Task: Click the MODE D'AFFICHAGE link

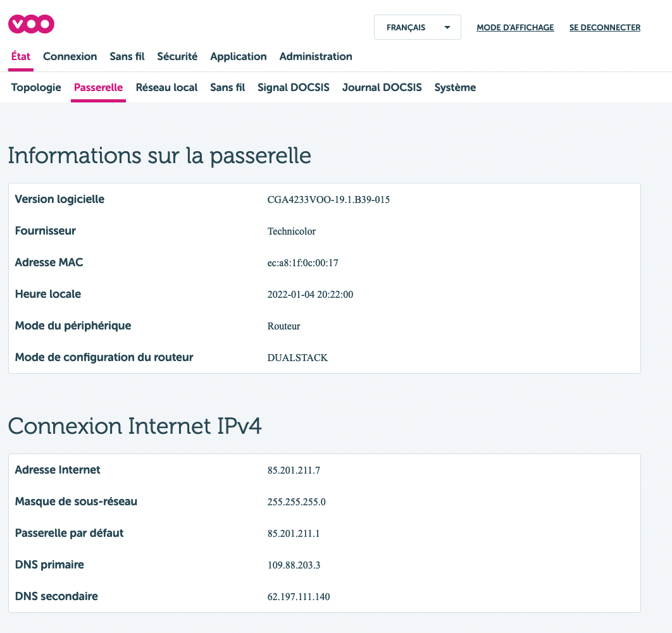Action: (515, 28)
